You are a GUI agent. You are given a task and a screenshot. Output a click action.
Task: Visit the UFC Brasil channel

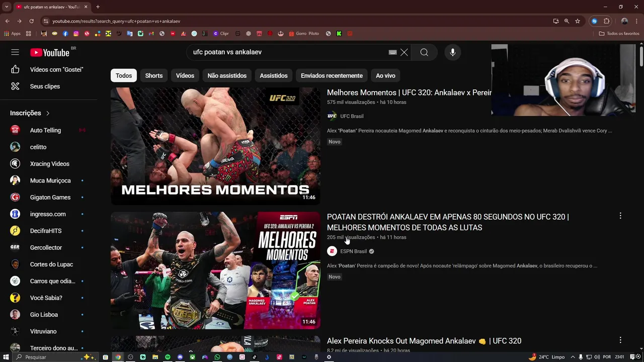[352, 116]
